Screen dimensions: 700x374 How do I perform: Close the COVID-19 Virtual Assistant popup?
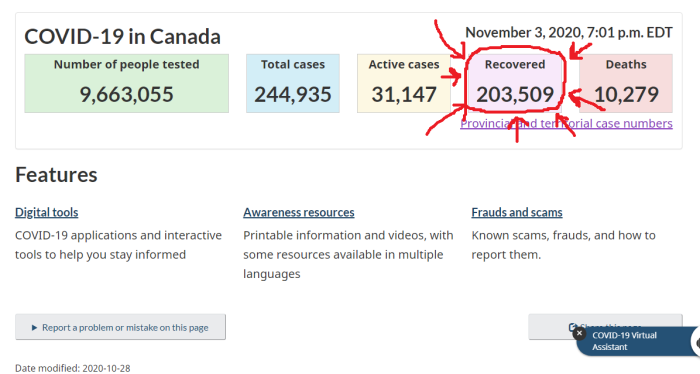click(x=579, y=333)
